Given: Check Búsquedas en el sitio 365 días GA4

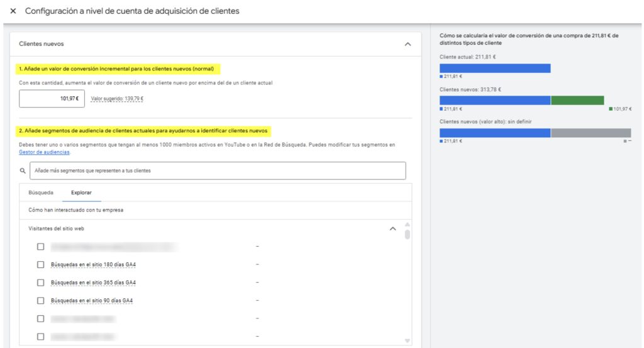Looking at the screenshot, I should point(41,283).
